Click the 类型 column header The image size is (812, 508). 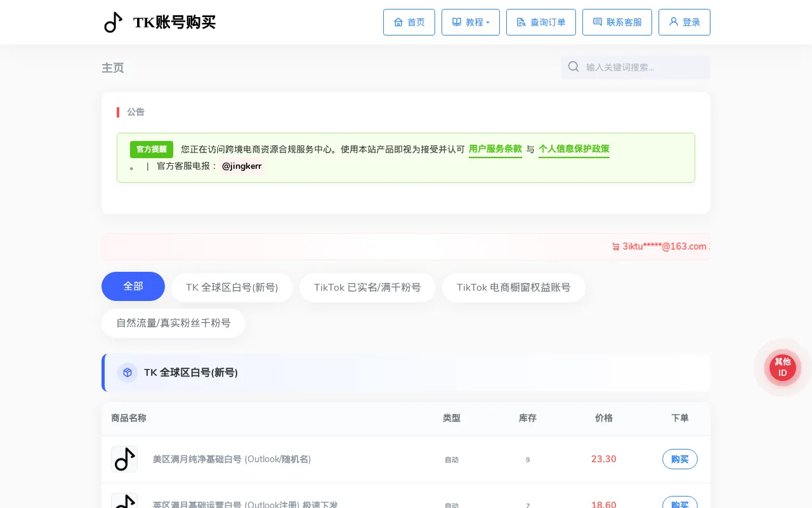[x=452, y=418]
